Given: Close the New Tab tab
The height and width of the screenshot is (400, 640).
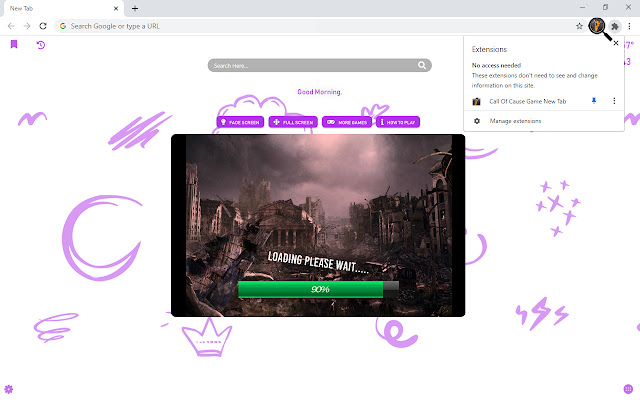Looking at the screenshot, I should pyautogui.click(x=116, y=9).
